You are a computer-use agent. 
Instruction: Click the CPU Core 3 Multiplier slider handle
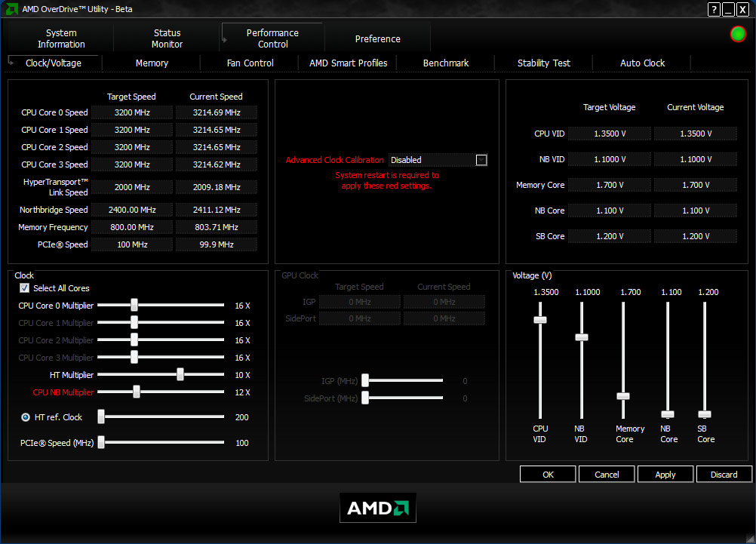[x=134, y=357]
